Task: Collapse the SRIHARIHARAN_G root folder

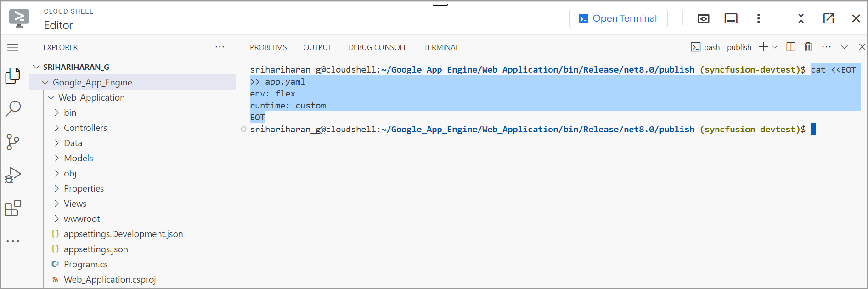Action: [37, 67]
